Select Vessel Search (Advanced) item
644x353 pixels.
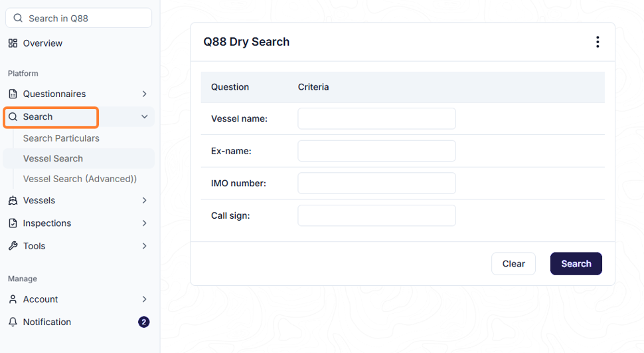coord(80,179)
